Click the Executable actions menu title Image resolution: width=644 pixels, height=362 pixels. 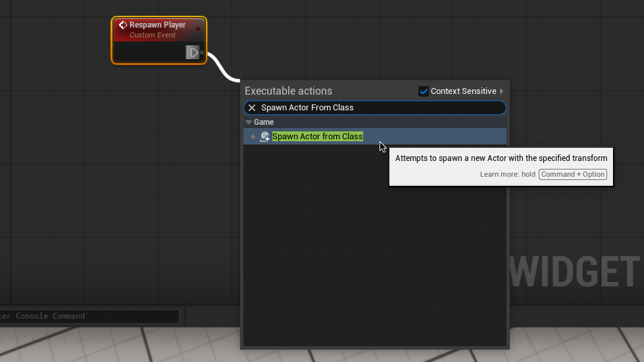click(288, 91)
